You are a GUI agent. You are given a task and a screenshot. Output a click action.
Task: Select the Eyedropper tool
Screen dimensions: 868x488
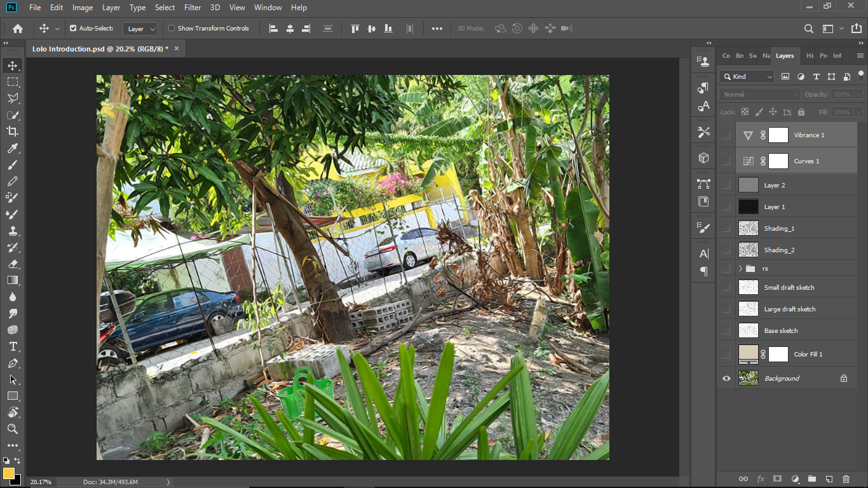coord(13,148)
